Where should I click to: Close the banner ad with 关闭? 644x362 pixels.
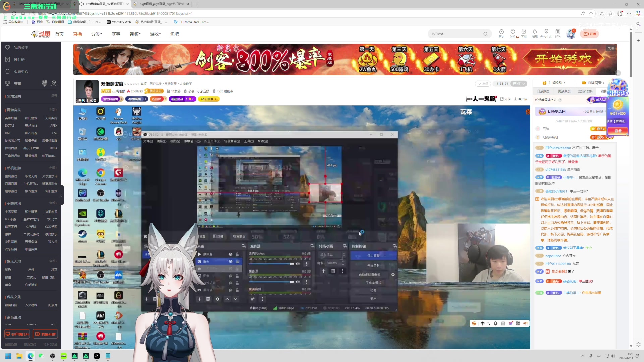[611, 48]
